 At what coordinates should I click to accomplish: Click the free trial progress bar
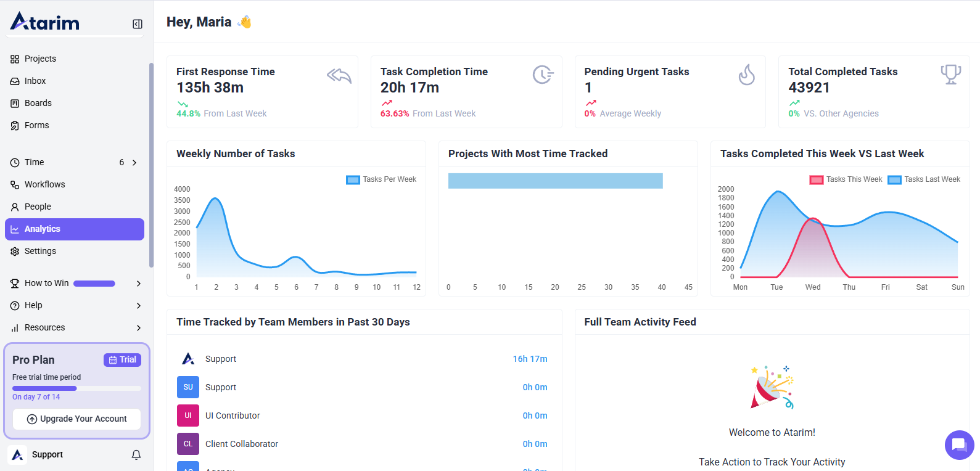[76, 388]
